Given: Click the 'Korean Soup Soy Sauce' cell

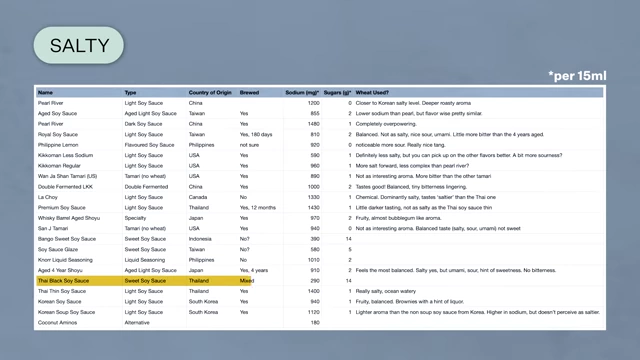Looking at the screenshot, I should coord(66,312).
